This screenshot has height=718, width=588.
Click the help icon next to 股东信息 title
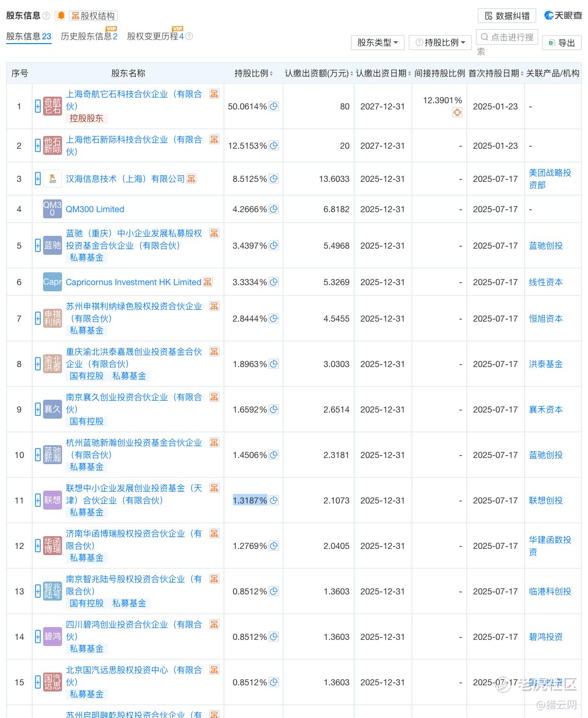(46, 16)
